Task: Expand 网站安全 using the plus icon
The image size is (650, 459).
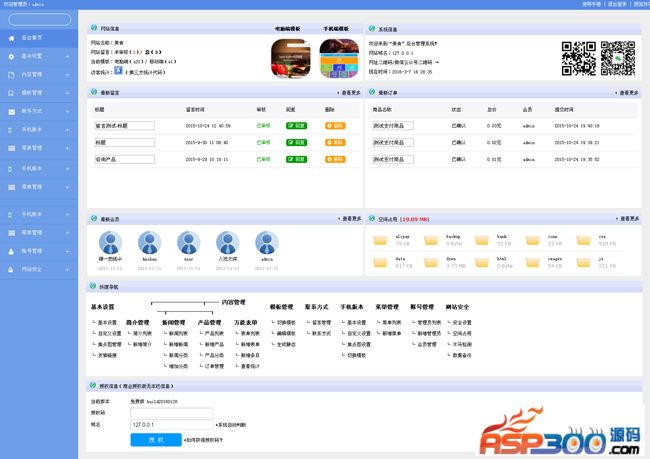Action: click(x=68, y=269)
